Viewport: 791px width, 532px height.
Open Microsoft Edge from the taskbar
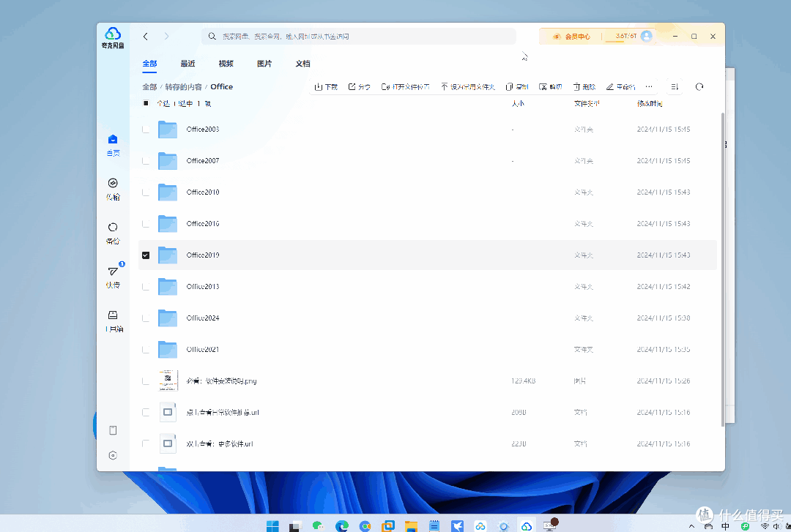pos(342,526)
